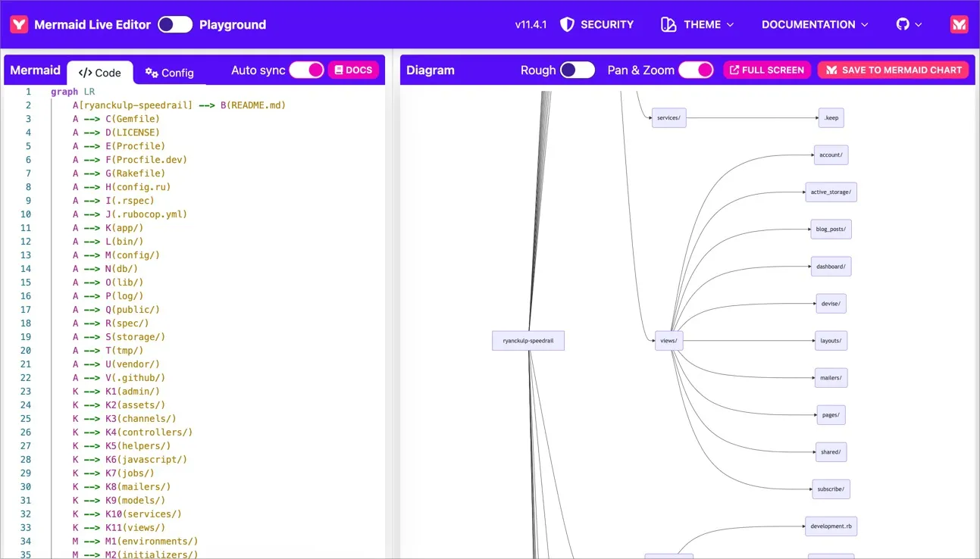Open the GitHub icon menu

[903, 24]
